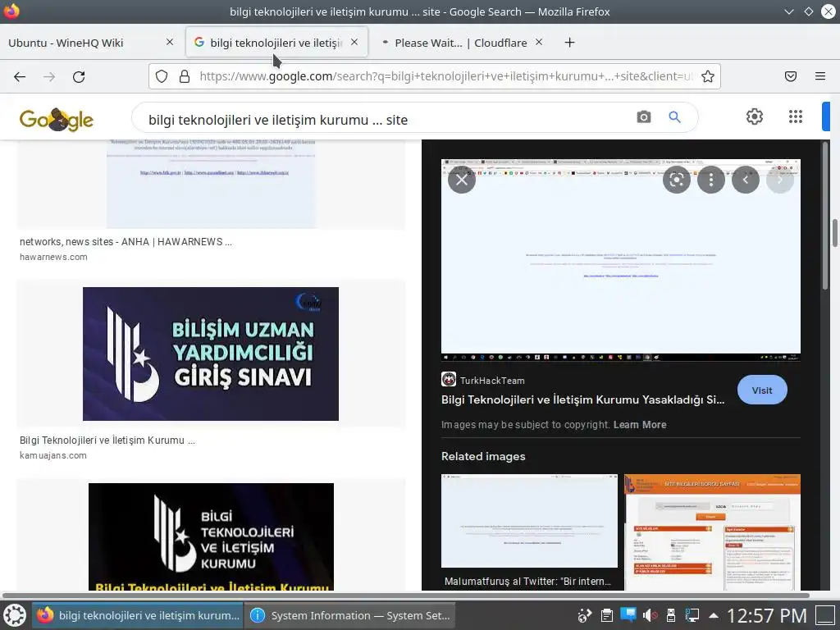Screen dimensions: 840x630
Task: Switch to System Information taskbar window
Action: tap(349, 615)
